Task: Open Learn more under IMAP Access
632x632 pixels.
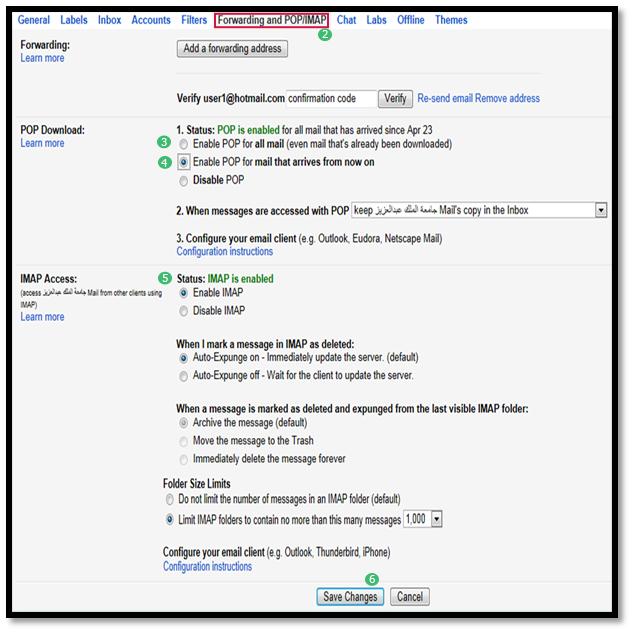Action: click(x=42, y=317)
